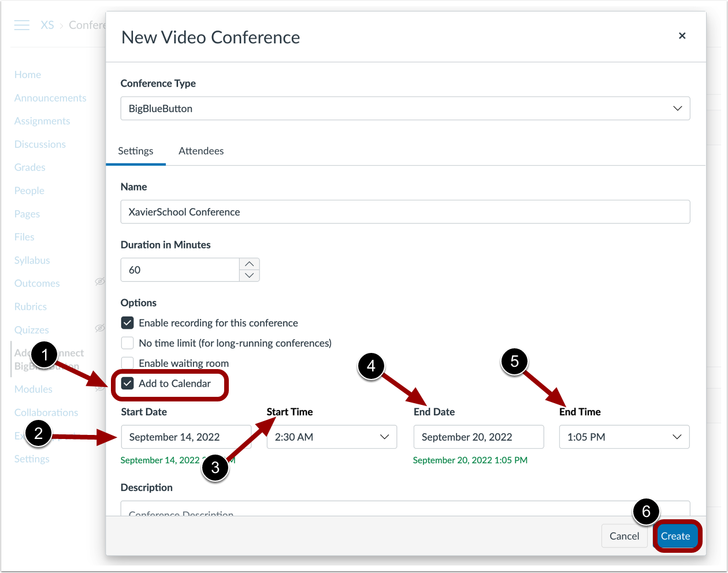Close the New Video Conference dialog
This screenshot has height=573, width=728.
(x=682, y=36)
